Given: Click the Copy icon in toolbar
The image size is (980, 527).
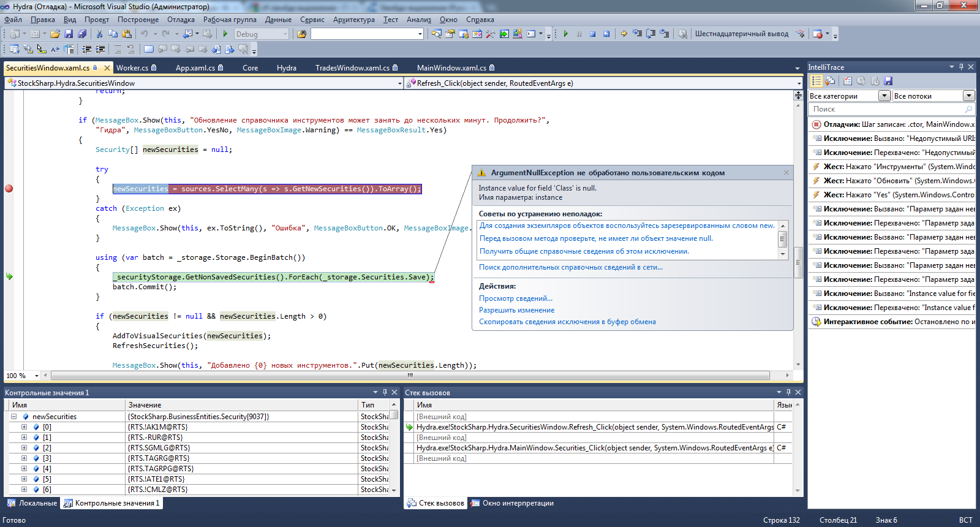Looking at the screenshot, I should click(113, 34).
